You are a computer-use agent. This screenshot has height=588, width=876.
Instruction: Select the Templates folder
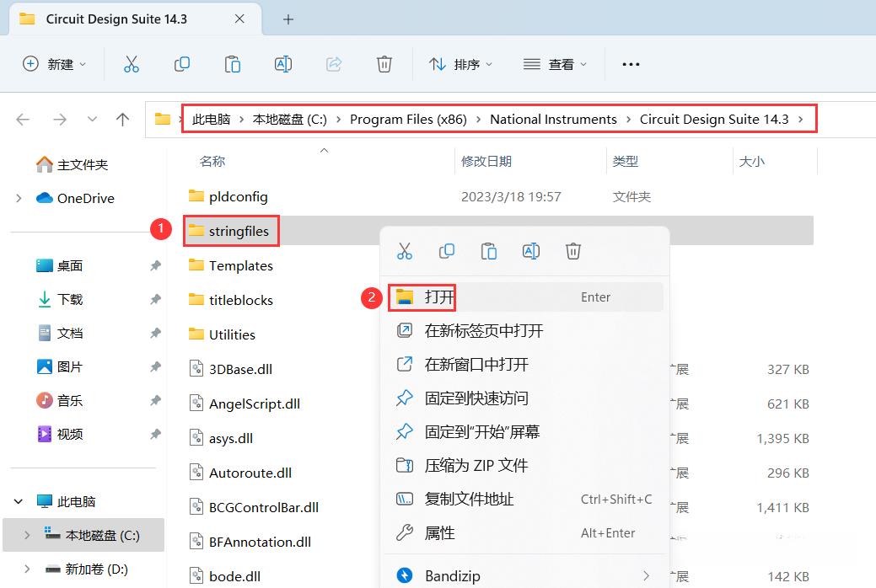[231, 266]
